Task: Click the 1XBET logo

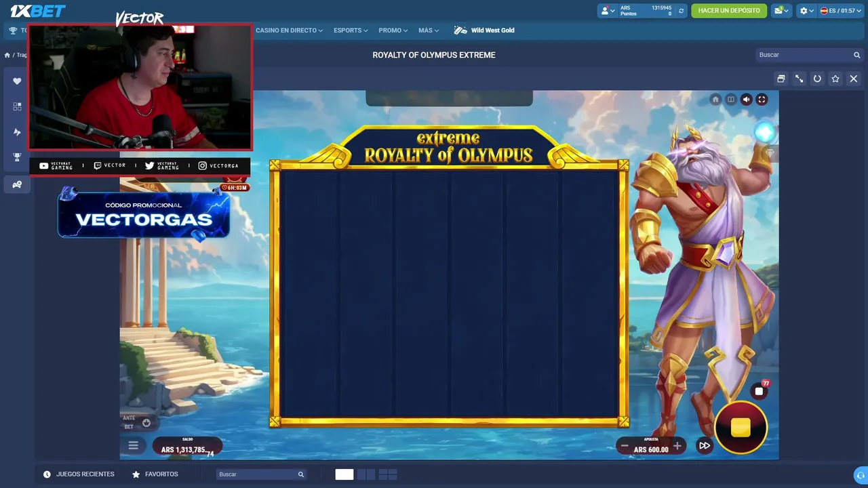Action: [x=38, y=11]
